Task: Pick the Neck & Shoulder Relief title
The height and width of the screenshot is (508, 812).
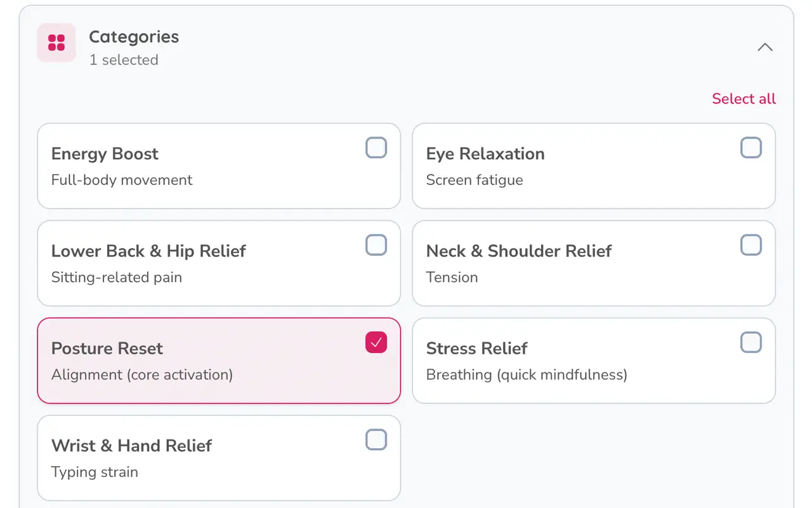Action: [519, 251]
